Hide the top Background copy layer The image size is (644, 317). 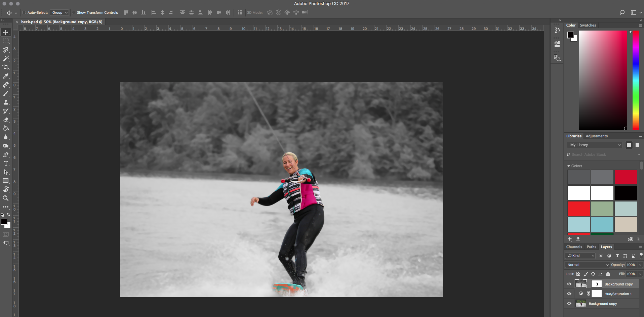(x=569, y=284)
